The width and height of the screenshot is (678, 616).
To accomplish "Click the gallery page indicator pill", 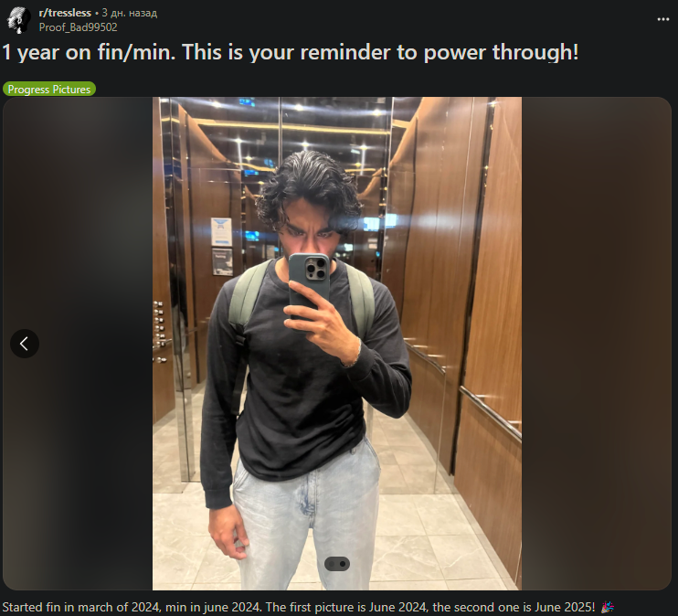I will (x=337, y=564).
